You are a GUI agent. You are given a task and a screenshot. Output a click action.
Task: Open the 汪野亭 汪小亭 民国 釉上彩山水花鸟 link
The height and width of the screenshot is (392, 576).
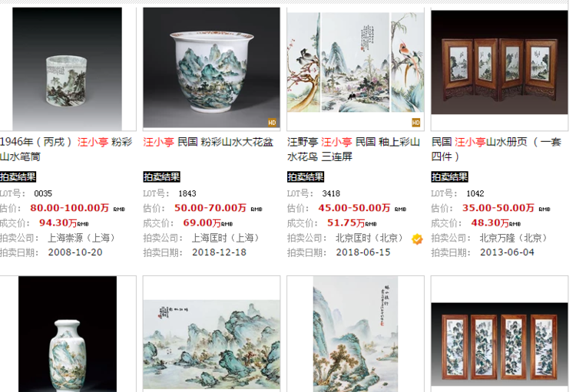tap(354, 150)
